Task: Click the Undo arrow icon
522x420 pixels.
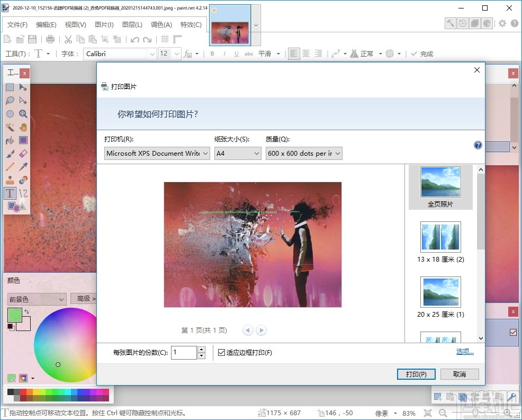Action: [x=135, y=40]
